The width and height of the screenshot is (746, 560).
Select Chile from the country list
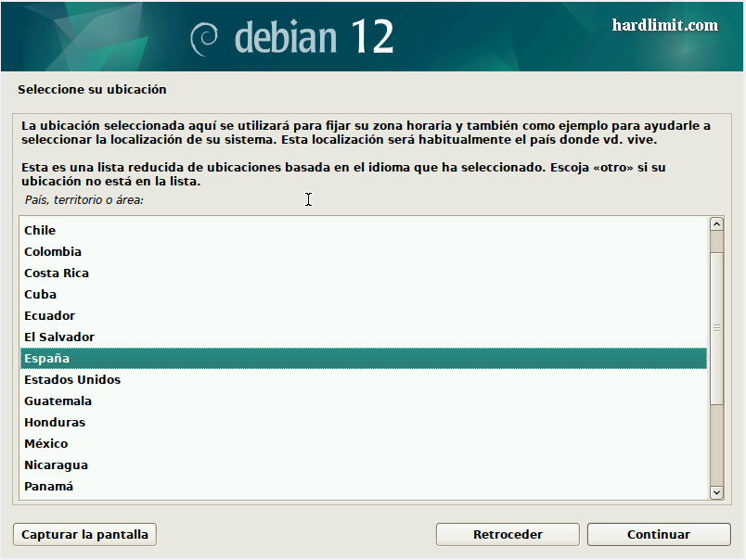[40, 230]
